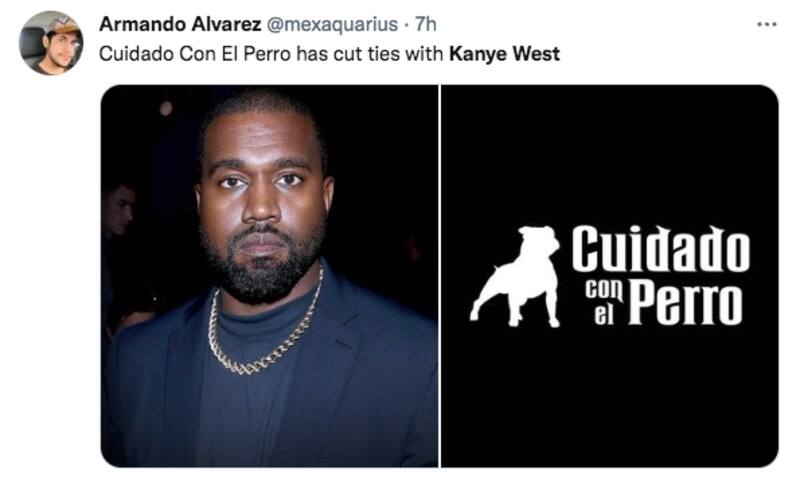Image resolution: width=800 pixels, height=481 pixels.
Task: Open the three-dot more options menu
Action: click(766, 24)
